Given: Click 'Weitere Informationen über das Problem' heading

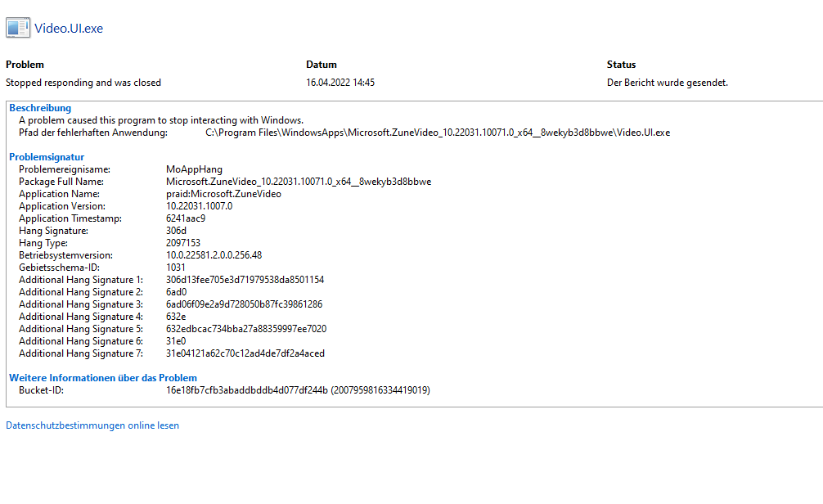Looking at the screenshot, I should coord(103,378).
